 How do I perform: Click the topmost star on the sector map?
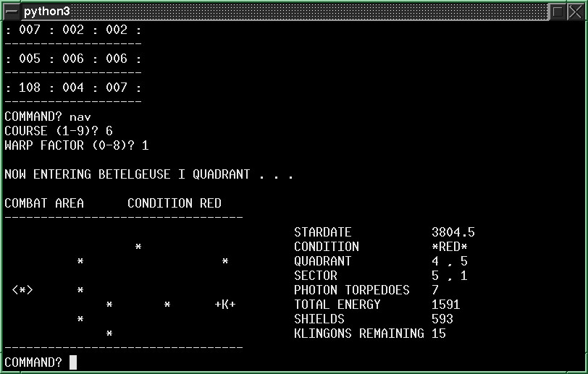(x=138, y=247)
